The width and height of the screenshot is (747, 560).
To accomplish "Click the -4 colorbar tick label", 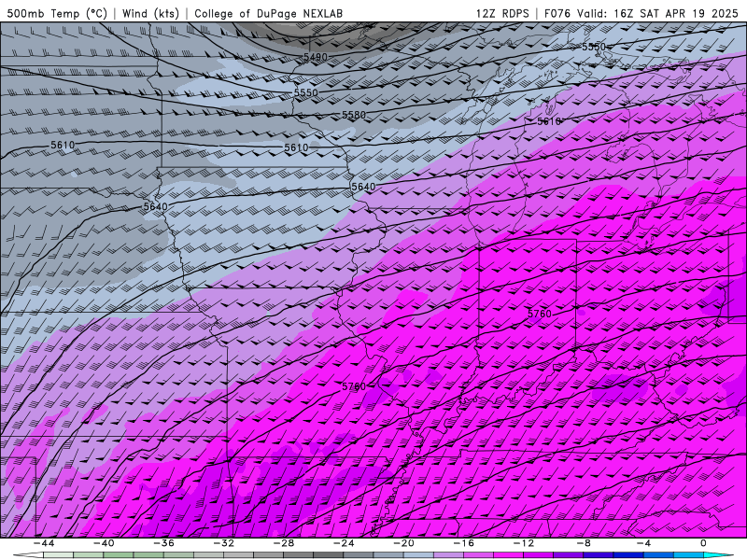I will tap(643, 543).
